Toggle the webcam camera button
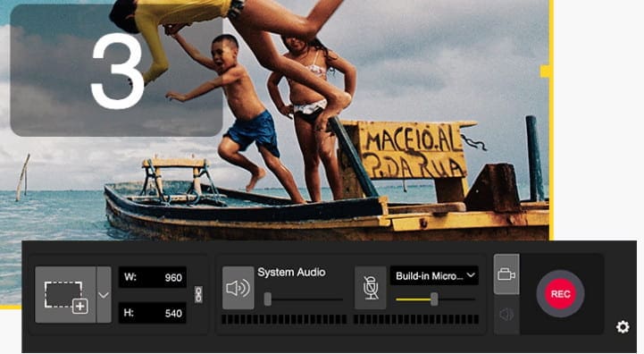The height and width of the screenshot is (354, 644). (506, 274)
